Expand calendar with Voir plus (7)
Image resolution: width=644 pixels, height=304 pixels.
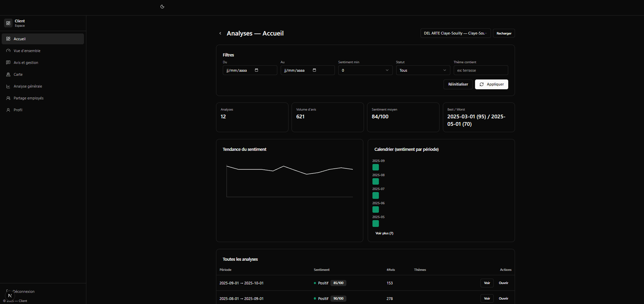(x=384, y=233)
